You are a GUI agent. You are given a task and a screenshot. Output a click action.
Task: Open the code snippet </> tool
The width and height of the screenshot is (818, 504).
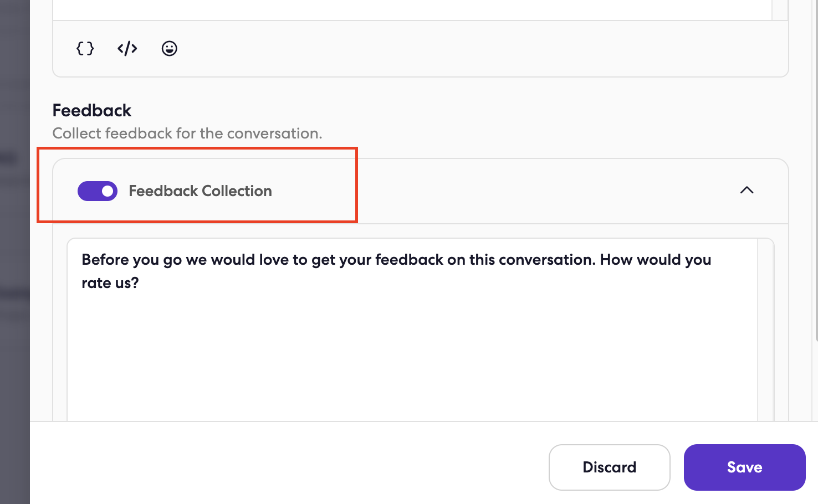point(127,49)
